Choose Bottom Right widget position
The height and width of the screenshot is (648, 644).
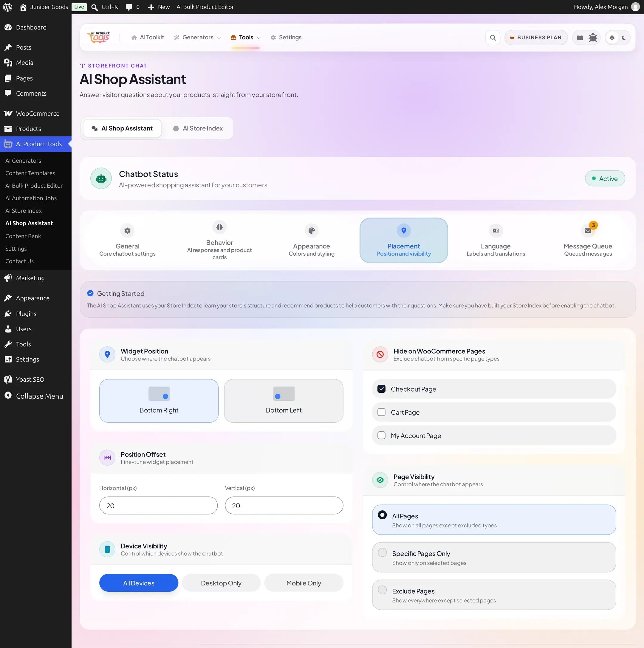click(159, 401)
